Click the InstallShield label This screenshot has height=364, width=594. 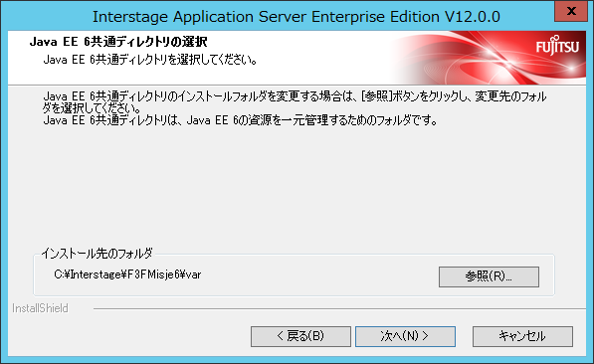pos(40,308)
